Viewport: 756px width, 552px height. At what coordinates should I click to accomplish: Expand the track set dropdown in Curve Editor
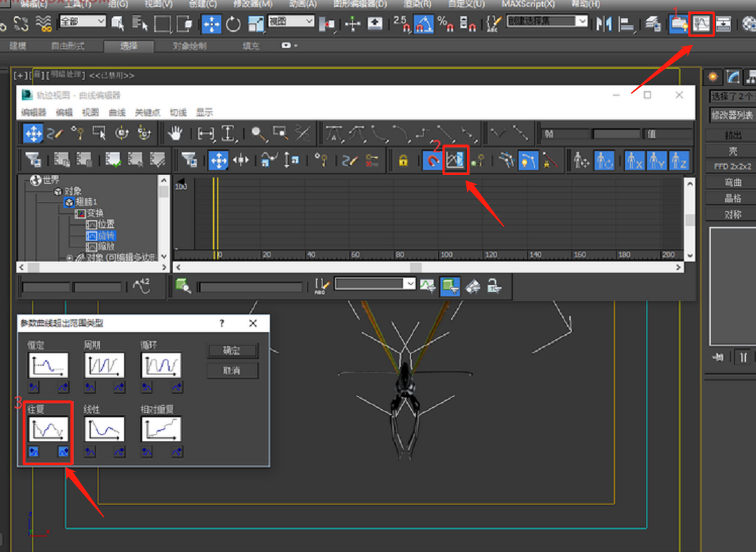[409, 283]
